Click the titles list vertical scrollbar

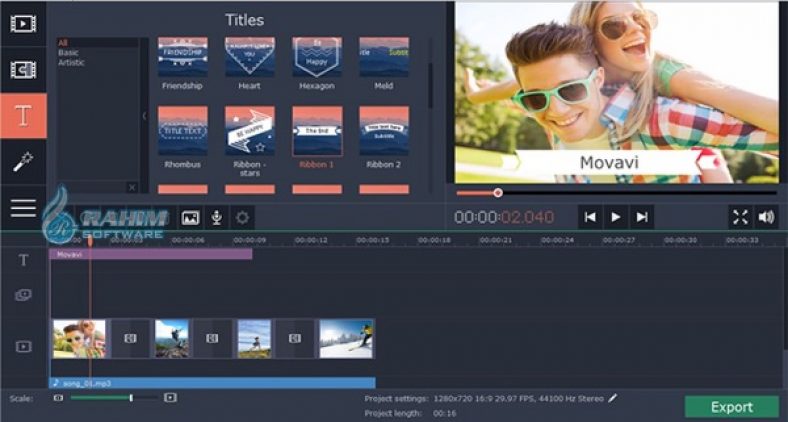pos(430,84)
